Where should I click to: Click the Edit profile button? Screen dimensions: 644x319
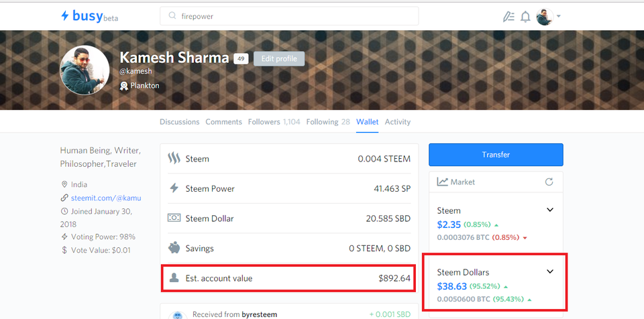(x=279, y=59)
